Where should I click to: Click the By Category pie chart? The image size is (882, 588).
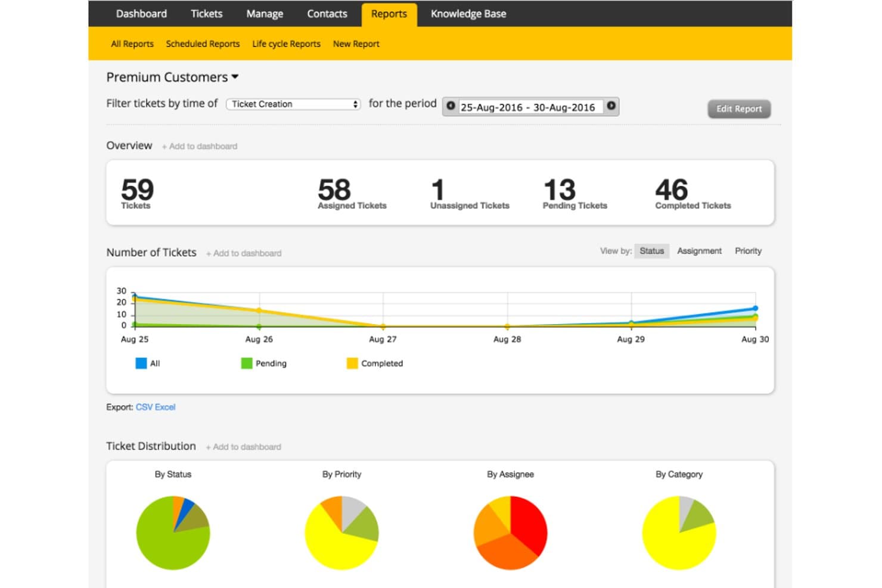coord(679,533)
